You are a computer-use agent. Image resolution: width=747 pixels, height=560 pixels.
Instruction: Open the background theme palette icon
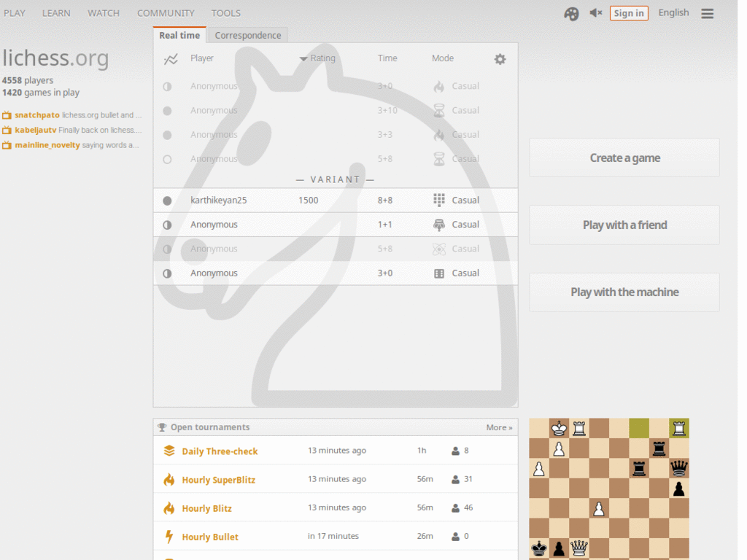571,13
